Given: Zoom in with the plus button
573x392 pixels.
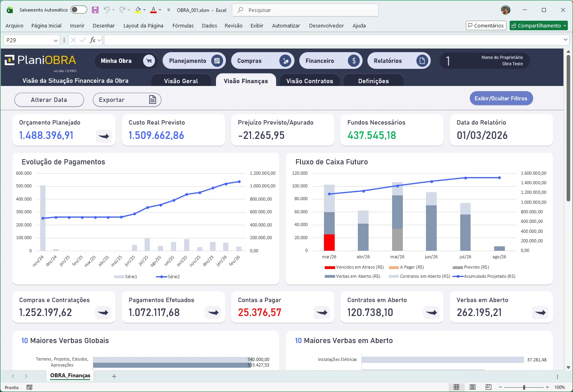Looking at the screenshot, I should (x=547, y=387).
